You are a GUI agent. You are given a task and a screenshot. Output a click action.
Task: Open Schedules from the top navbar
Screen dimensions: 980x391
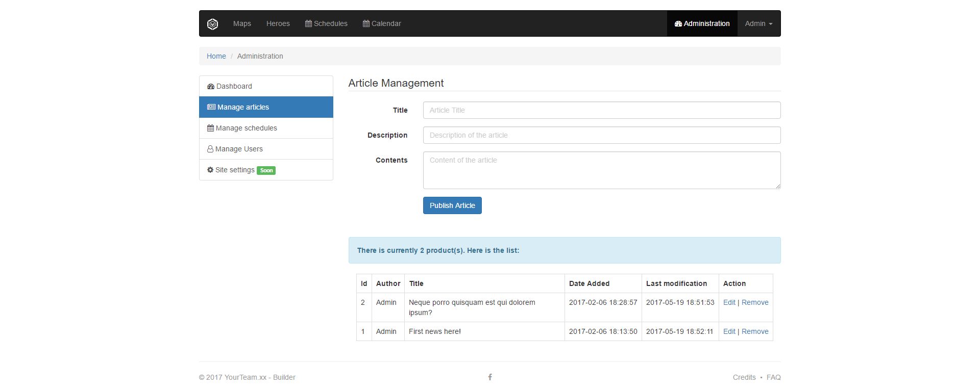tap(326, 23)
